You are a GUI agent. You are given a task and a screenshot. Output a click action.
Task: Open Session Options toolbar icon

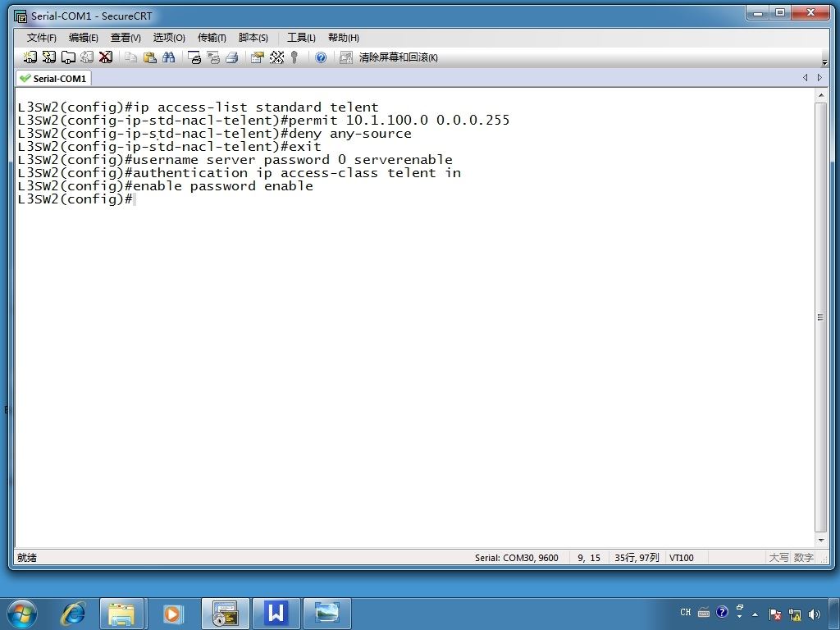coord(257,57)
